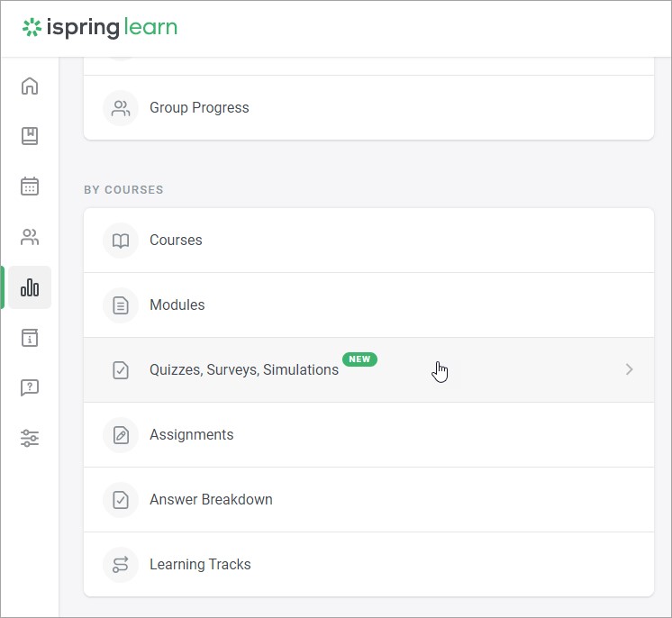
Task: Open the Settings sliders sidebar icon
Action: click(30, 438)
